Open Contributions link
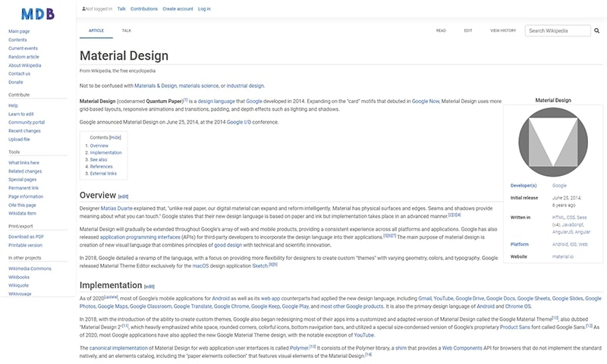Screen dimensions: 607x364 [x=144, y=9]
